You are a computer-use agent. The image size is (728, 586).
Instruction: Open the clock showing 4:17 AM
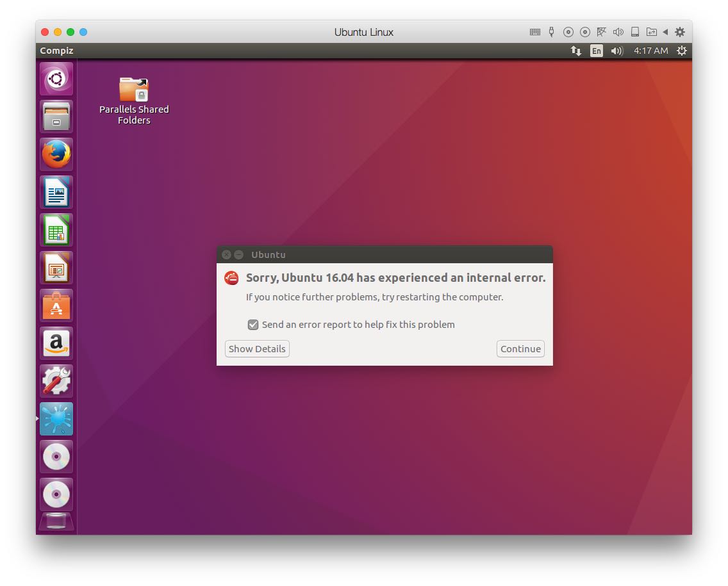[651, 51]
